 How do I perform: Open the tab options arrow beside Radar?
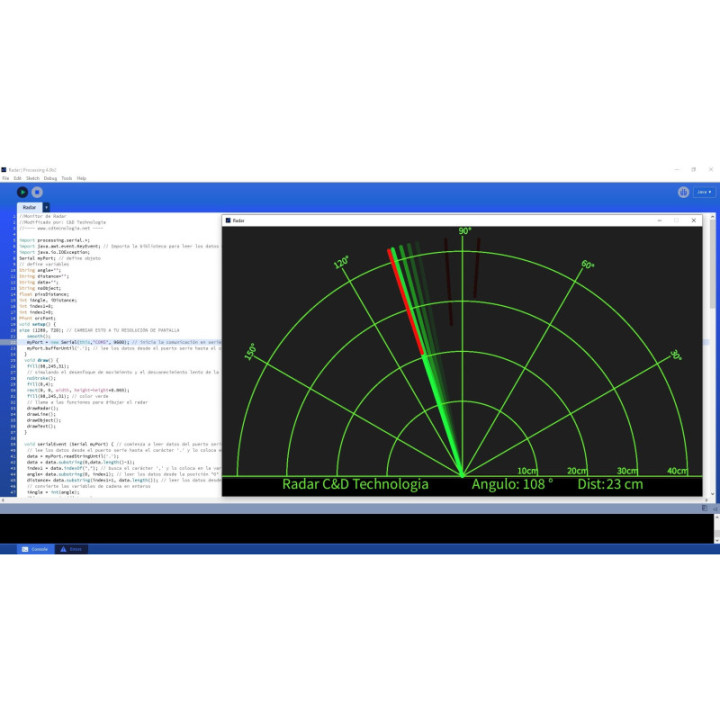pos(46,208)
